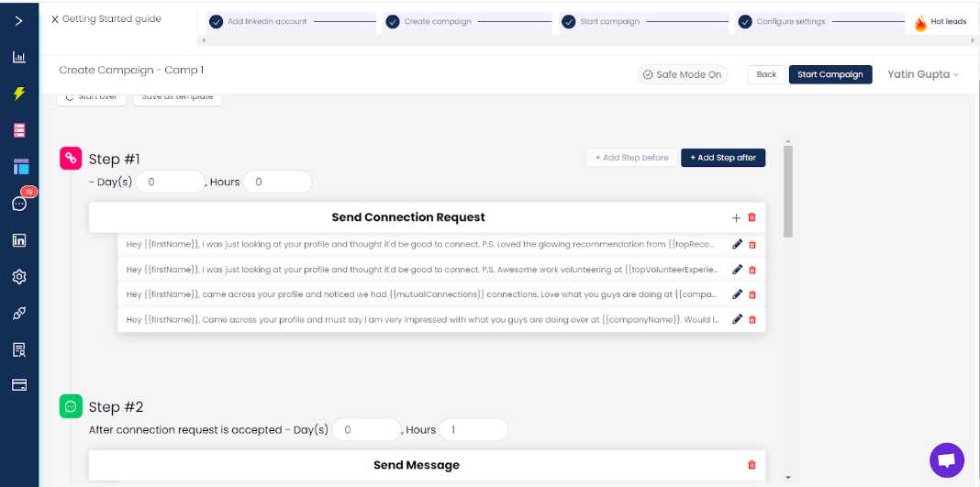The width and height of the screenshot is (980, 487).
Task: Open the settings gear icon in sidebar
Action: click(19, 277)
